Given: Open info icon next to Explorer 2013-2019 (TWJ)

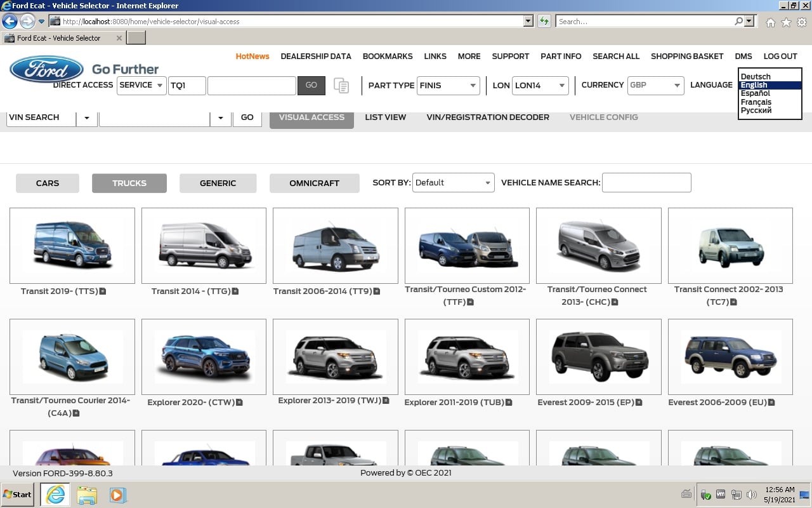Looking at the screenshot, I should point(386,401).
